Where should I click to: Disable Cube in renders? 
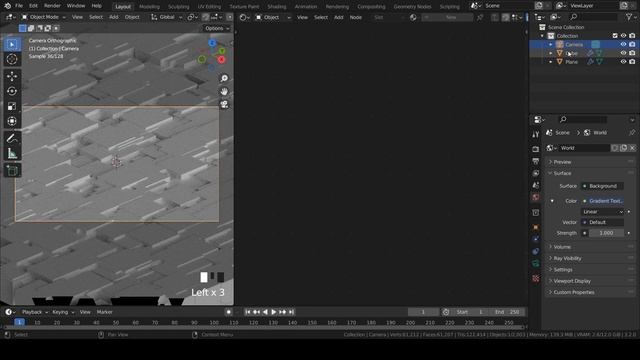click(x=632, y=53)
